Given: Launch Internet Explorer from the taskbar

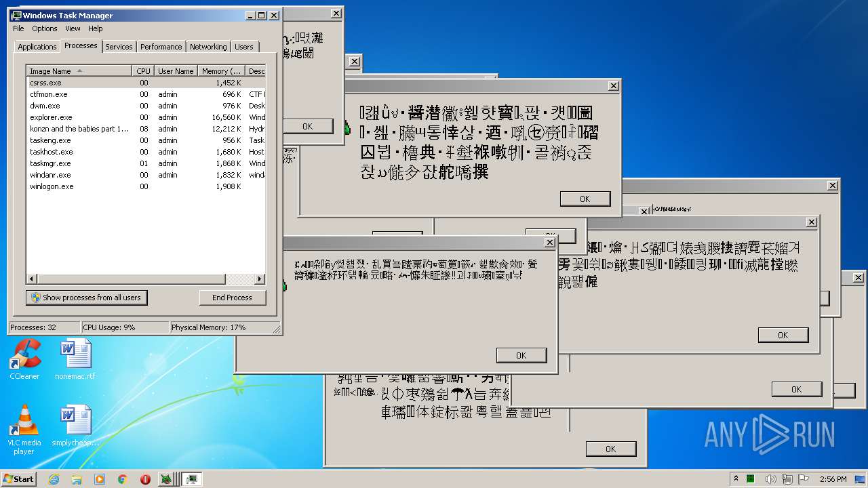Looking at the screenshot, I should point(54,479).
